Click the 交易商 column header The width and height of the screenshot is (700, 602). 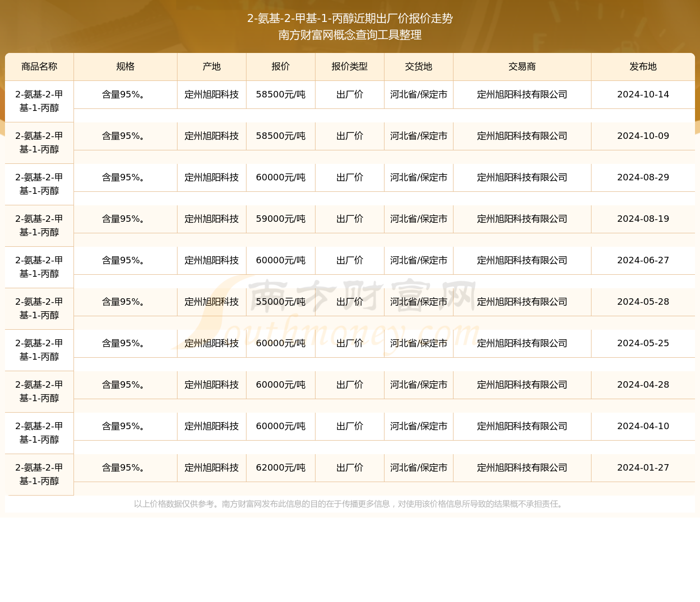click(x=522, y=66)
